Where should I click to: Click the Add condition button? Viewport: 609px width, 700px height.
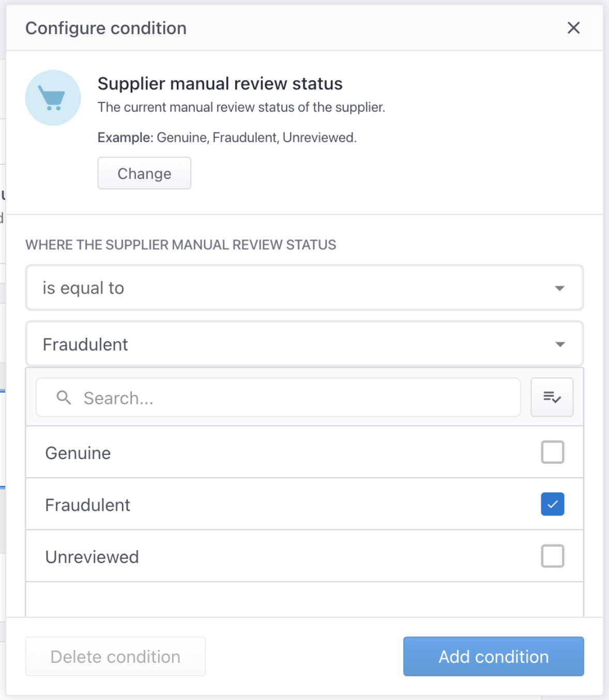coord(493,657)
